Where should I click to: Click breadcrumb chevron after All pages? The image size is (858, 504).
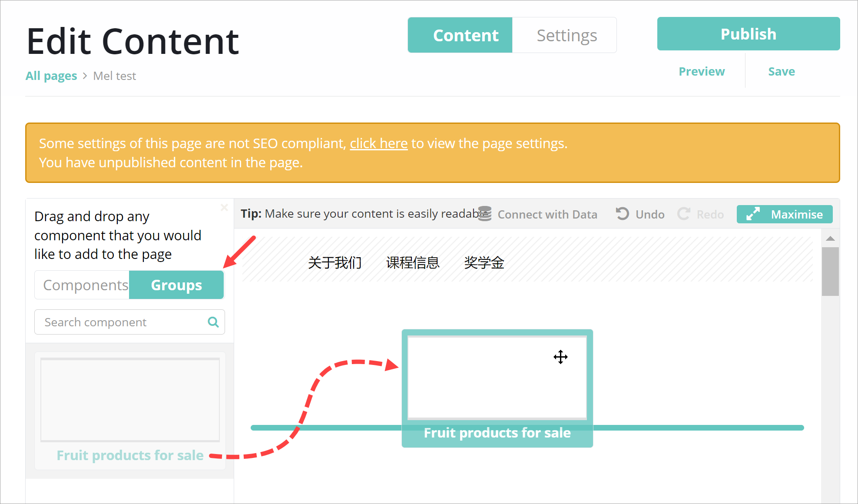tap(85, 76)
